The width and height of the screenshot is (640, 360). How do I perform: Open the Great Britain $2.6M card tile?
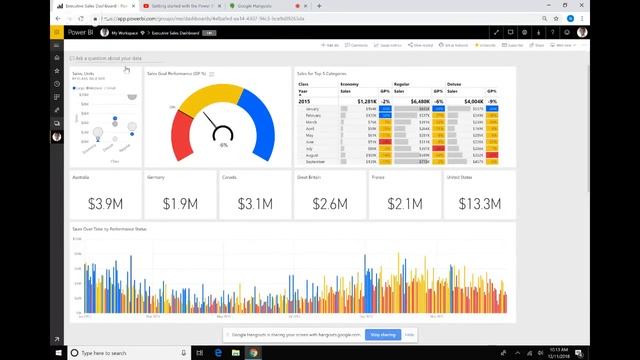tap(330, 195)
